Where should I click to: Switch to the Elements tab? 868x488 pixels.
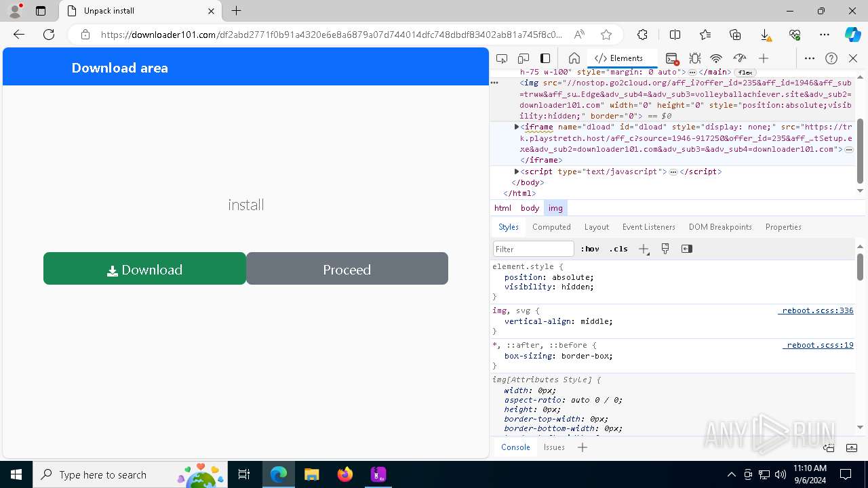pos(619,58)
